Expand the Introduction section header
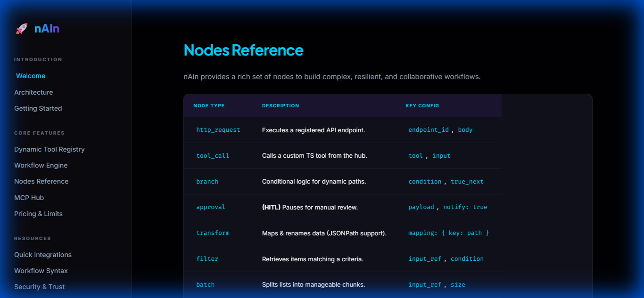The width and height of the screenshot is (644, 298). tap(38, 59)
